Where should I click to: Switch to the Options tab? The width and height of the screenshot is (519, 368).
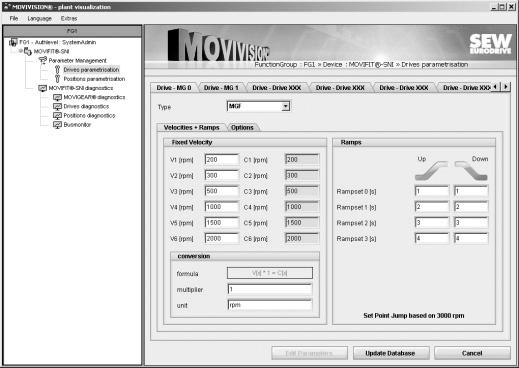[242, 127]
